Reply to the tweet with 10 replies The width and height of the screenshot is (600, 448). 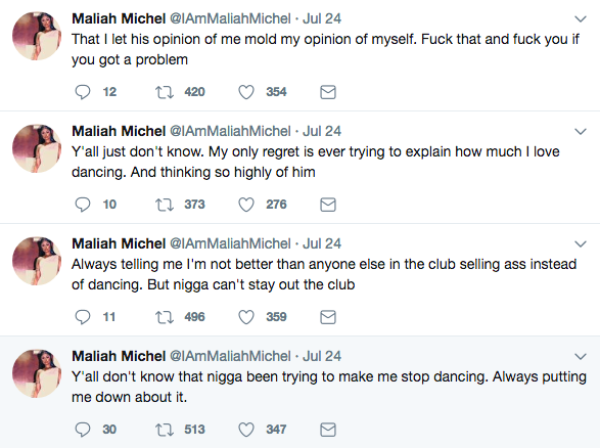click(84, 204)
